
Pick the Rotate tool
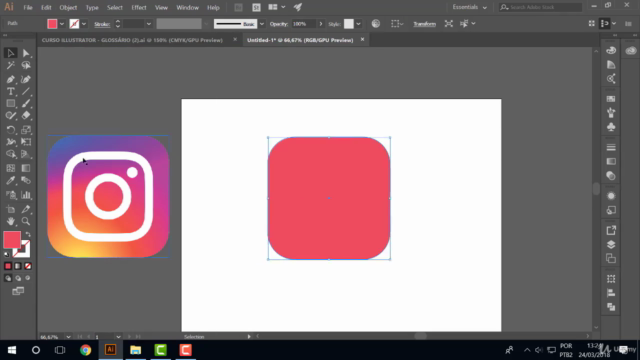point(11,130)
